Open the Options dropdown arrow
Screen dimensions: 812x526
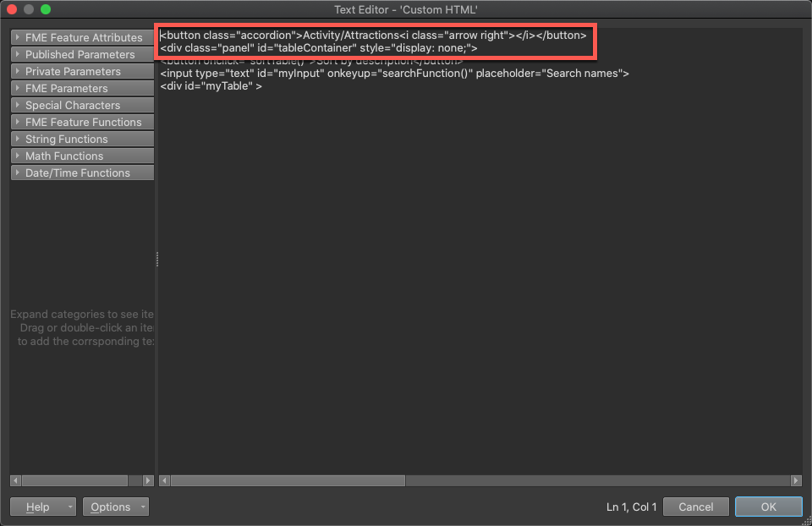tap(143, 507)
